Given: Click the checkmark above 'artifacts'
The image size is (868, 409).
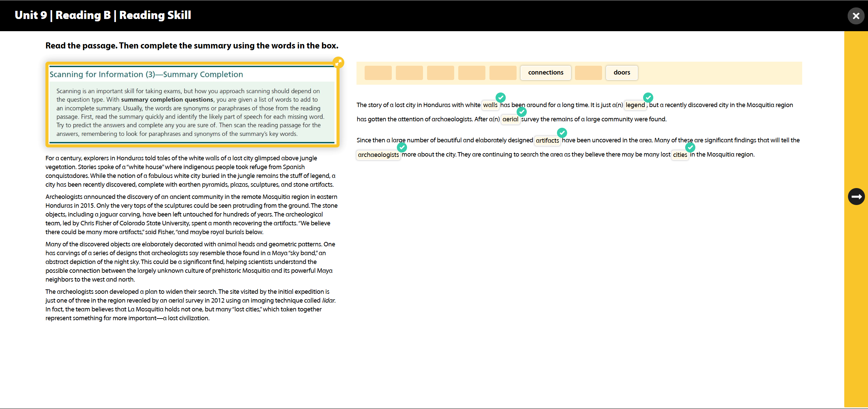Looking at the screenshot, I should click(562, 132).
